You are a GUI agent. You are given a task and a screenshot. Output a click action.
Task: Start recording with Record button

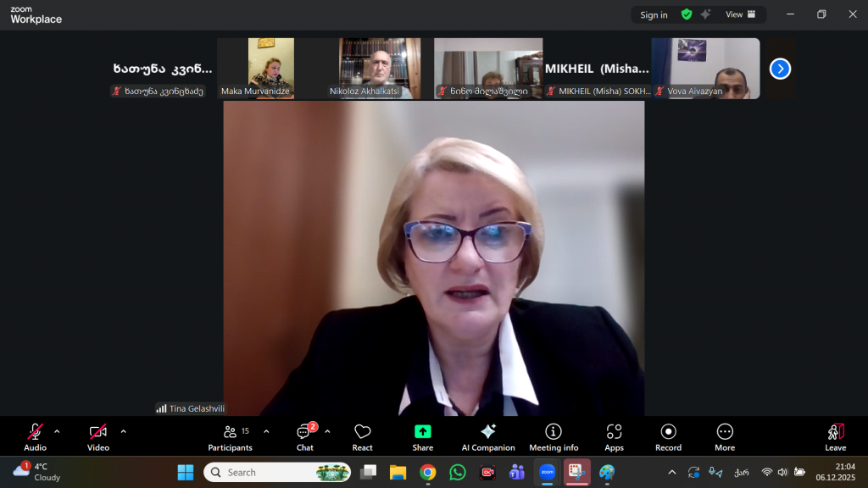click(668, 436)
